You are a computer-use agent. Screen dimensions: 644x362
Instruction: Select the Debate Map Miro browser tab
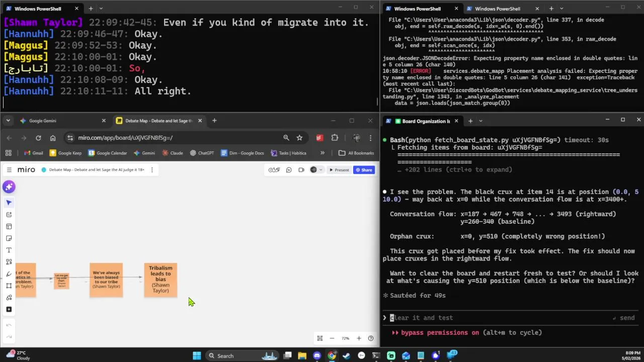[158, 121]
